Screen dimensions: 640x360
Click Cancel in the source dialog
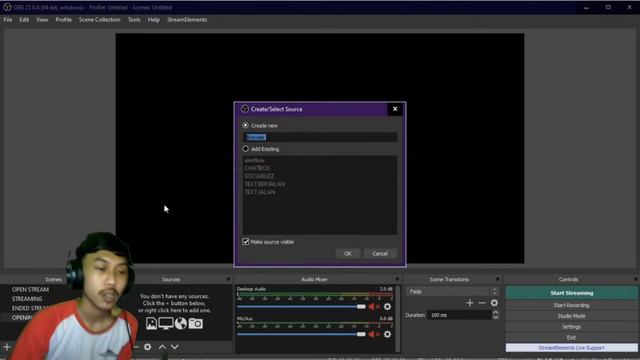point(380,253)
